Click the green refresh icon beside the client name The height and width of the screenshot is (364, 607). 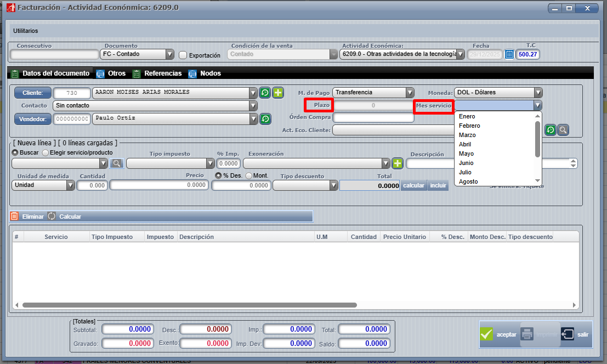click(x=265, y=93)
